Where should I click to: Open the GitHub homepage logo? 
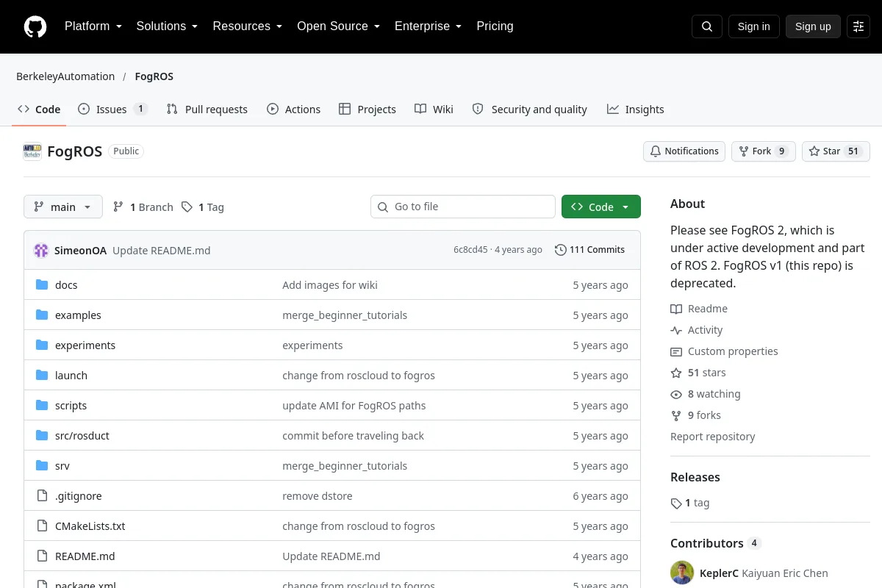click(35, 26)
